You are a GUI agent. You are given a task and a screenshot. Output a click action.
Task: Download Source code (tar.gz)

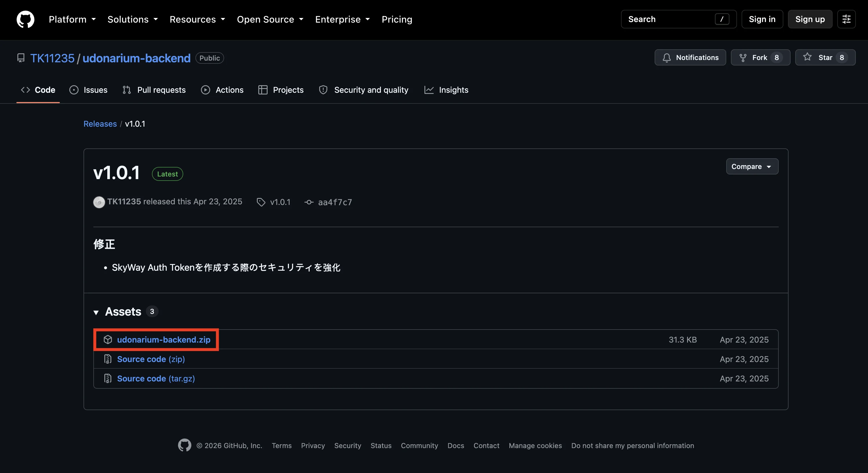pyautogui.click(x=156, y=379)
